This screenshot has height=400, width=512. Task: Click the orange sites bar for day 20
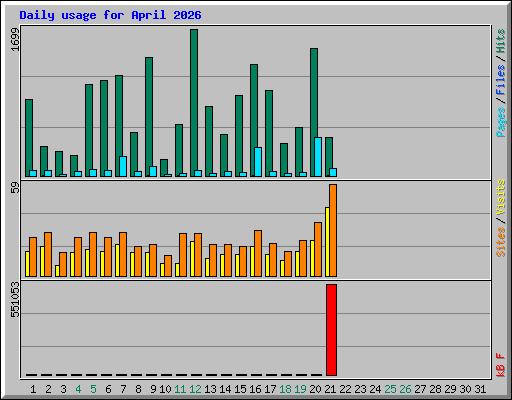318,249
